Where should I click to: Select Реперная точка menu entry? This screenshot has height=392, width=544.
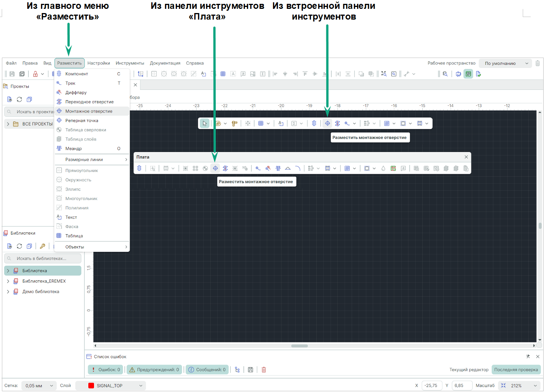(x=92, y=121)
